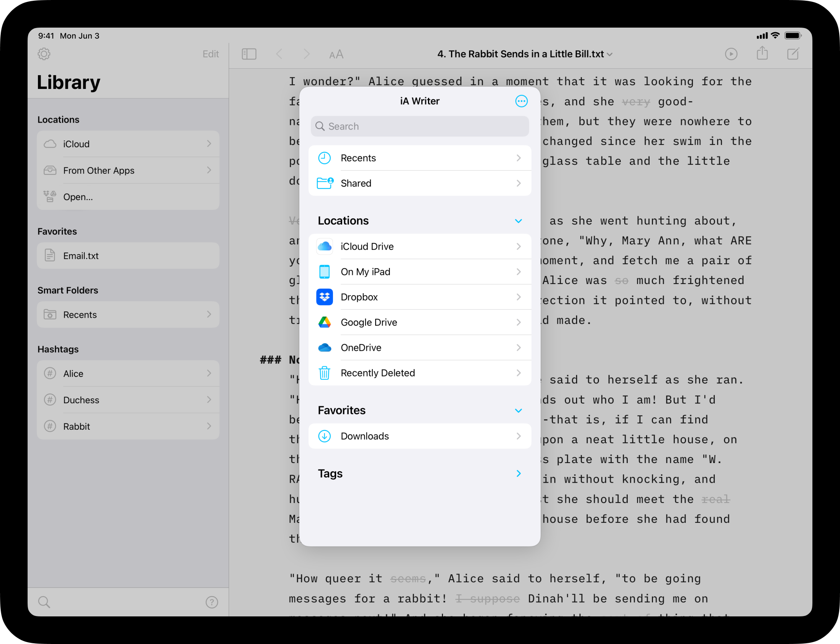Image resolution: width=840 pixels, height=644 pixels.
Task: Click the iCloud Drive cloud icon
Action: [x=325, y=246]
